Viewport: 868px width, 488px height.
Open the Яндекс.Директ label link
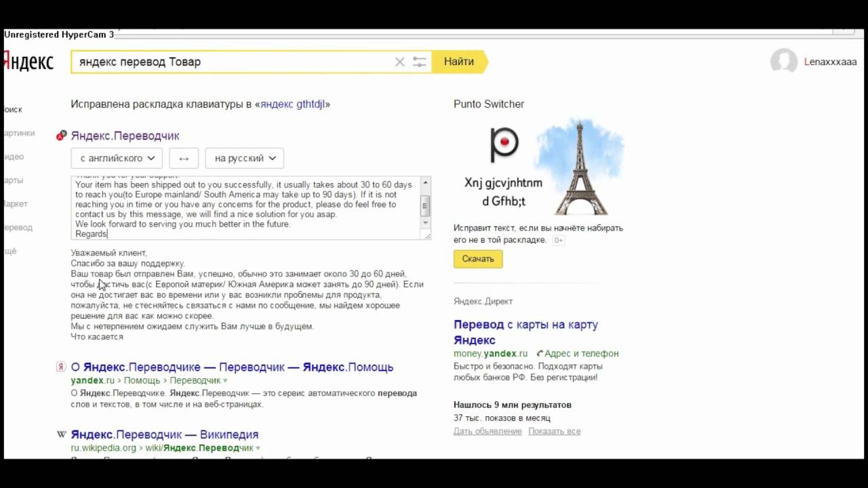click(x=483, y=302)
